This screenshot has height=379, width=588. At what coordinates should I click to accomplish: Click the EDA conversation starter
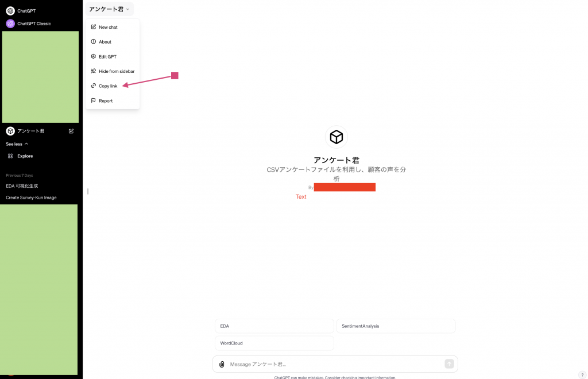274,326
